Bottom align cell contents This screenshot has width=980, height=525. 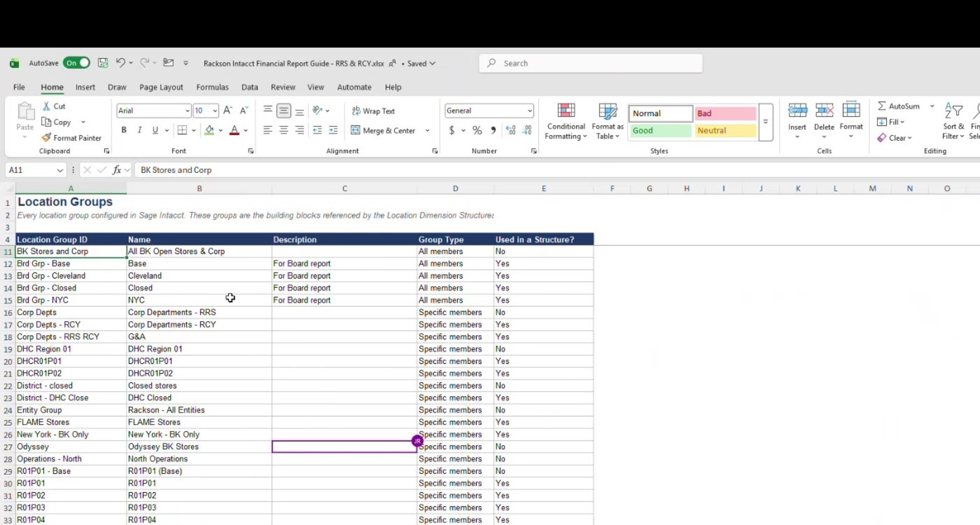coord(300,111)
